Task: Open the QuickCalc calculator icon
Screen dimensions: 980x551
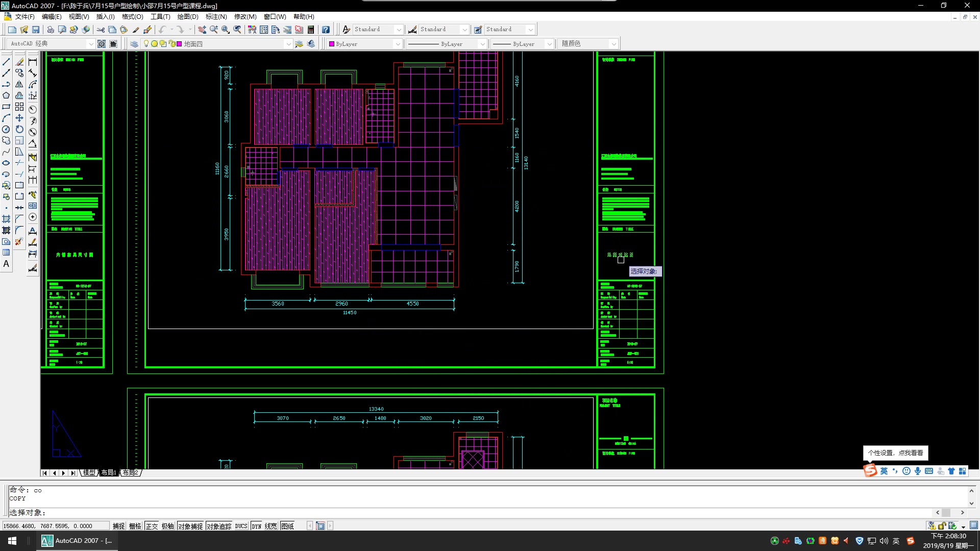Action: [311, 30]
